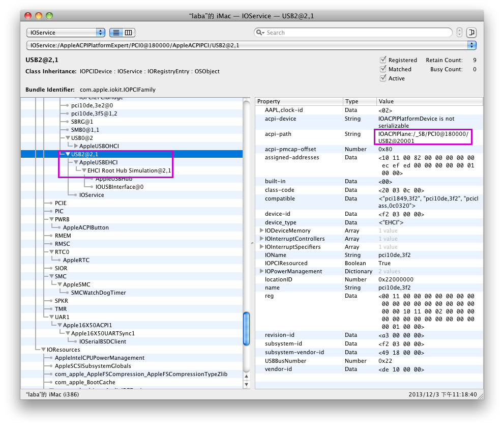This screenshot has width=504, height=430.
Task: Collapse the AppleSMC node
Action: point(60,284)
